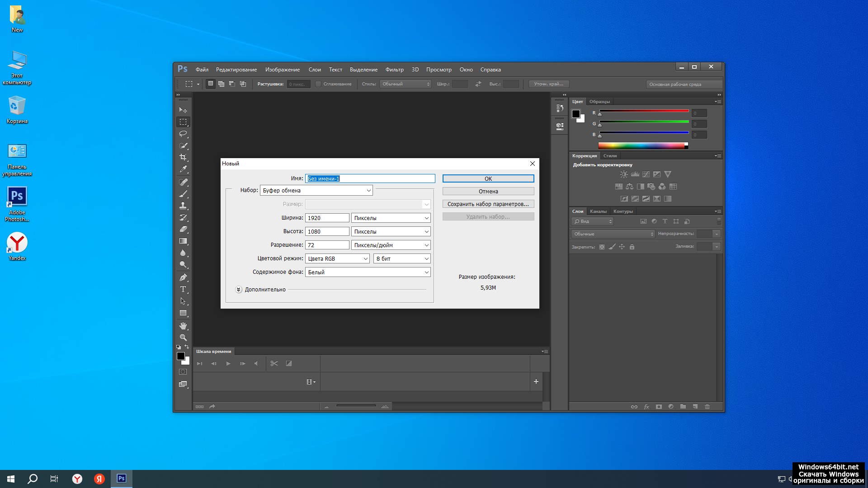The image size is (868, 488).
Task: Swap foreground and background colors
Action: 187,347
